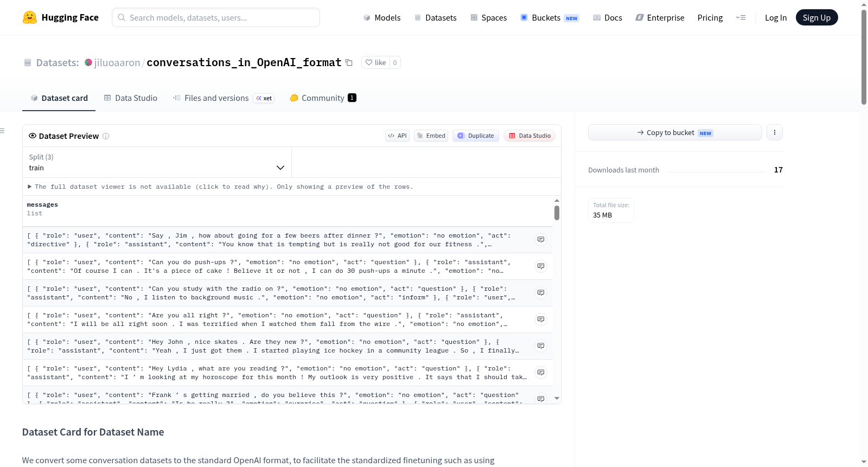Click the preview table vertical scrollbar thumb
The height and width of the screenshot is (467, 868).
(557, 213)
